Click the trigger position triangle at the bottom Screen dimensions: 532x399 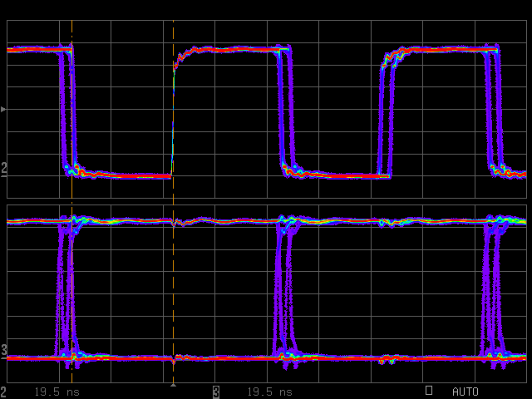pyautogui.click(x=173, y=385)
